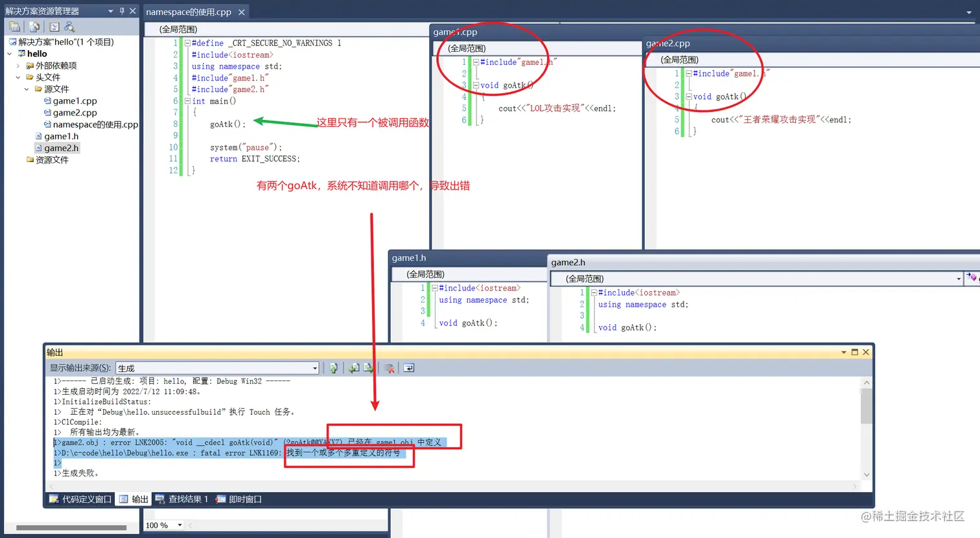Image resolution: width=980 pixels, height=538 pixels.
Task: Collapse the #define block at line 1
Action: 187,43
